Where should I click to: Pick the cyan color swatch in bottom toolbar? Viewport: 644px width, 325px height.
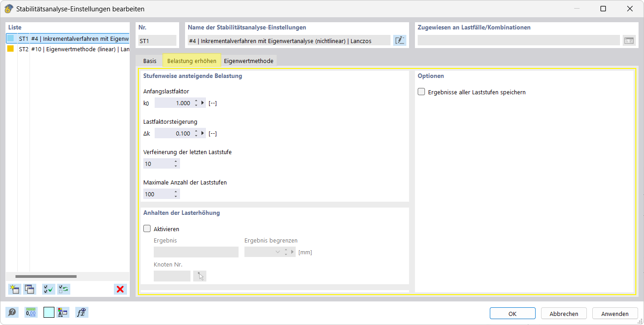pos(50,312)
